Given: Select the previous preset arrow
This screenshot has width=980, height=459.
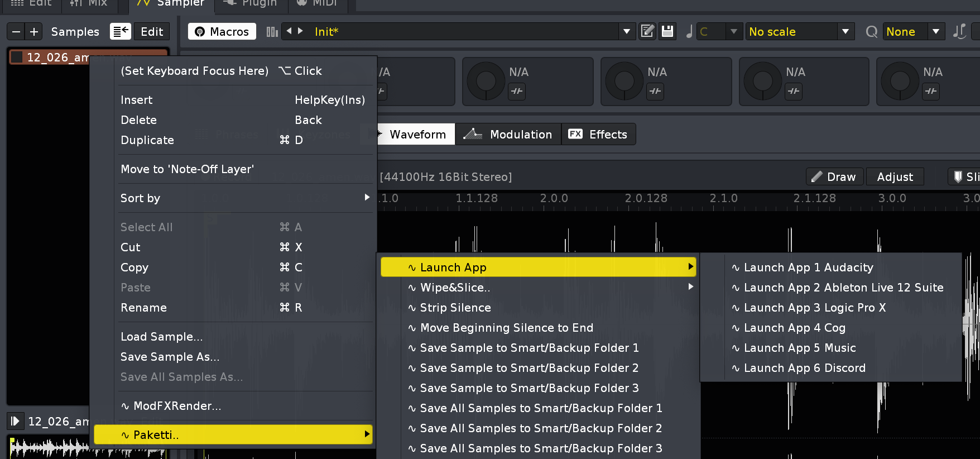Looking at the screenshot, I should pos(289,31).
